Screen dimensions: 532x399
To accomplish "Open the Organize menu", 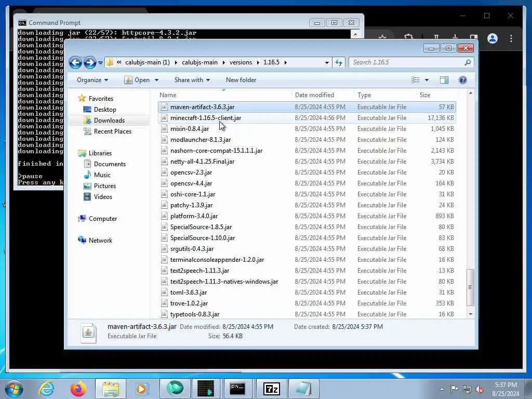I will [92, 80].
